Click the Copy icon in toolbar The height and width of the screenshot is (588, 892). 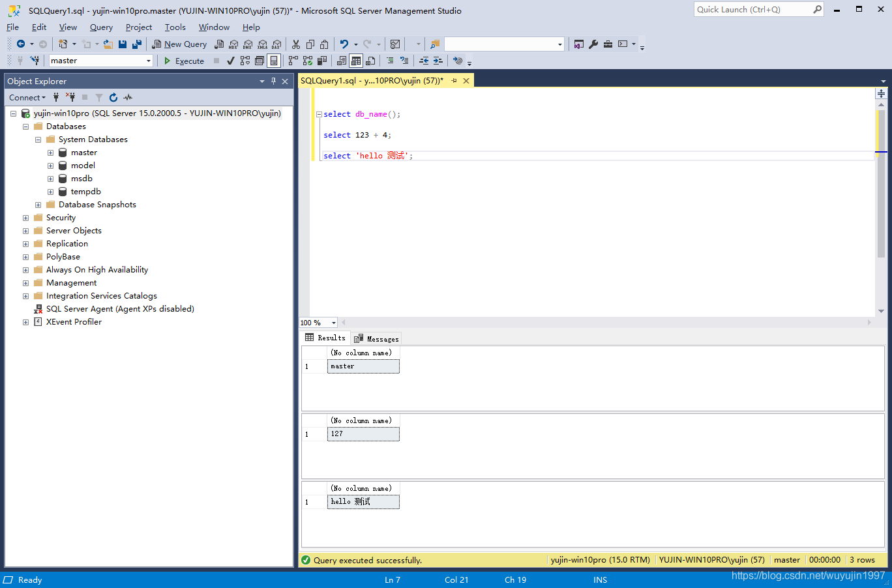(310, 44)
